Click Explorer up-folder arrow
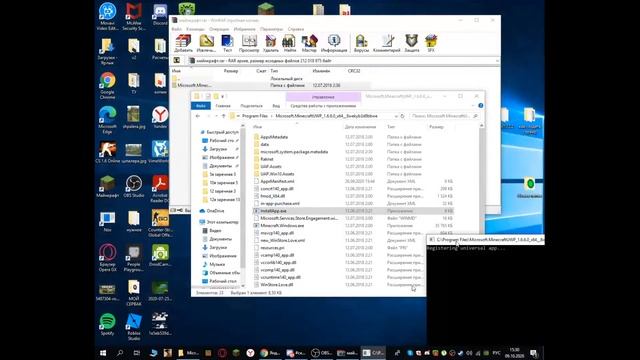The width and height of the screenshot is (640, 360). click(x=224, y=116)
